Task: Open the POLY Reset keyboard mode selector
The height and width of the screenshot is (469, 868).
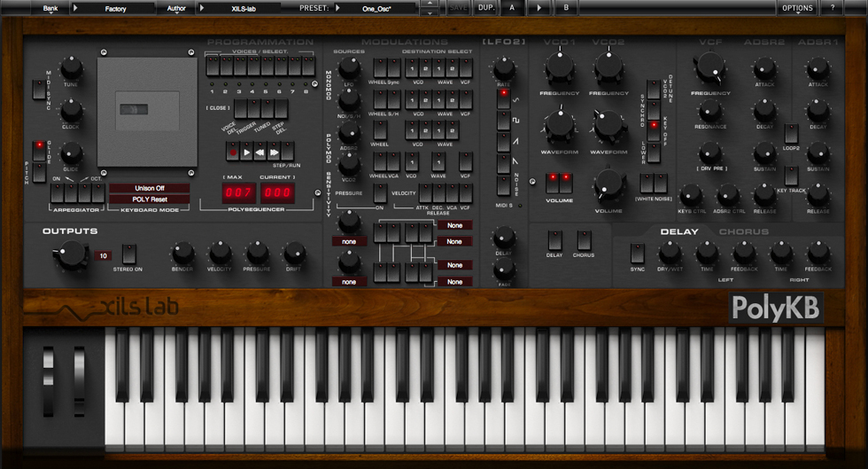Action: pos(150,199)
